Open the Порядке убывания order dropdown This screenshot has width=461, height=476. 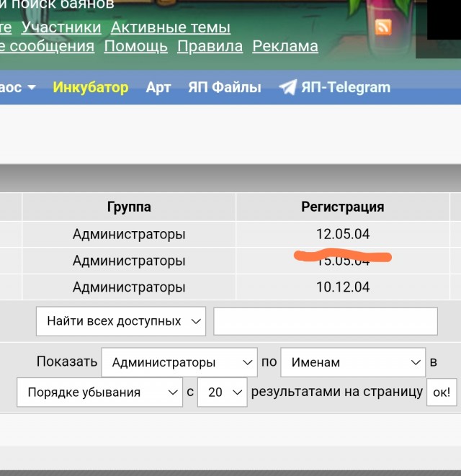tap(99, 392)
